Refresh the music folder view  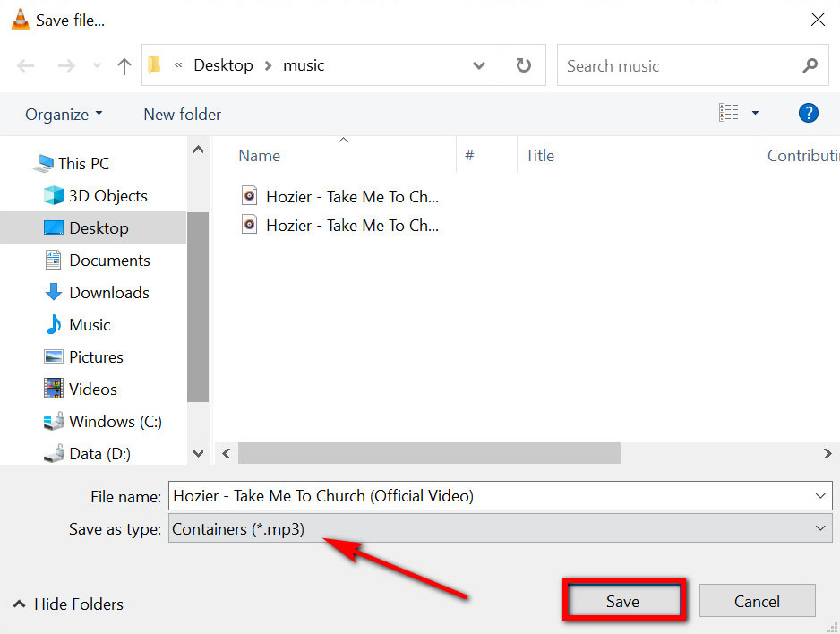point(523,65)
